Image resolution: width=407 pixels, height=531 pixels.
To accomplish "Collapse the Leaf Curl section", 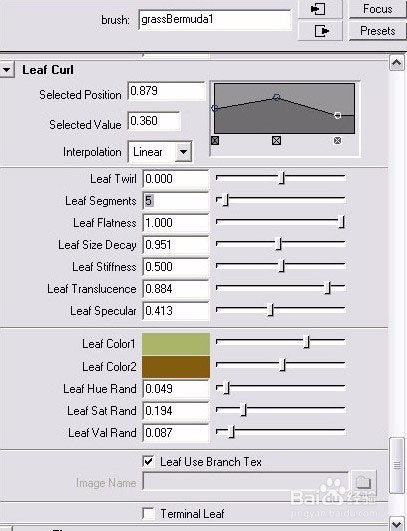I will 7,70.
